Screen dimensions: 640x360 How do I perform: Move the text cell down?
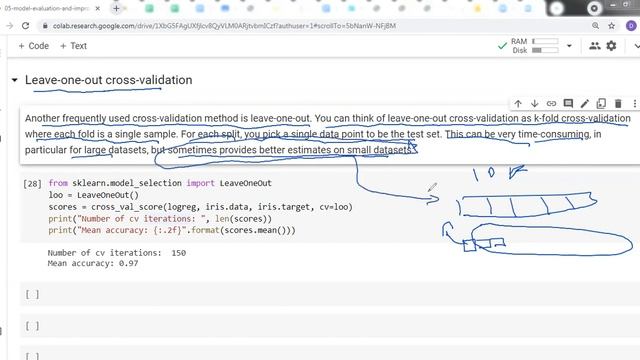coord(534,104)
